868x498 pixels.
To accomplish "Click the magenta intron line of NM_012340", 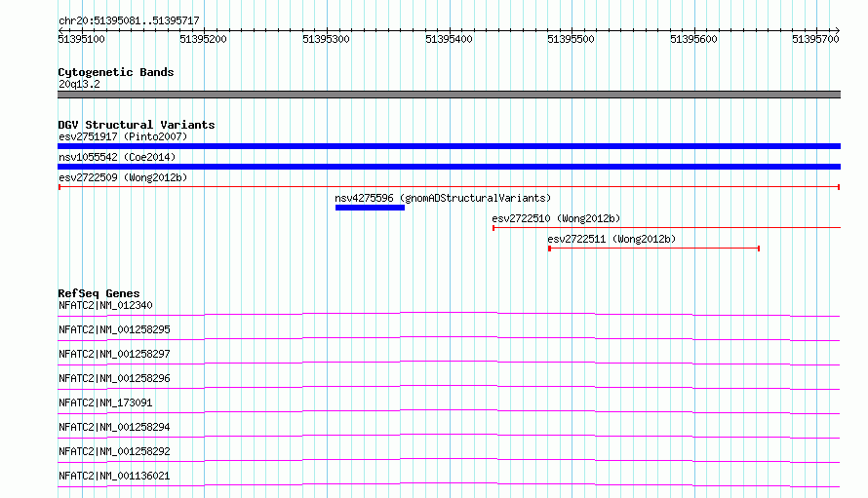I will (x=449, y=313).
